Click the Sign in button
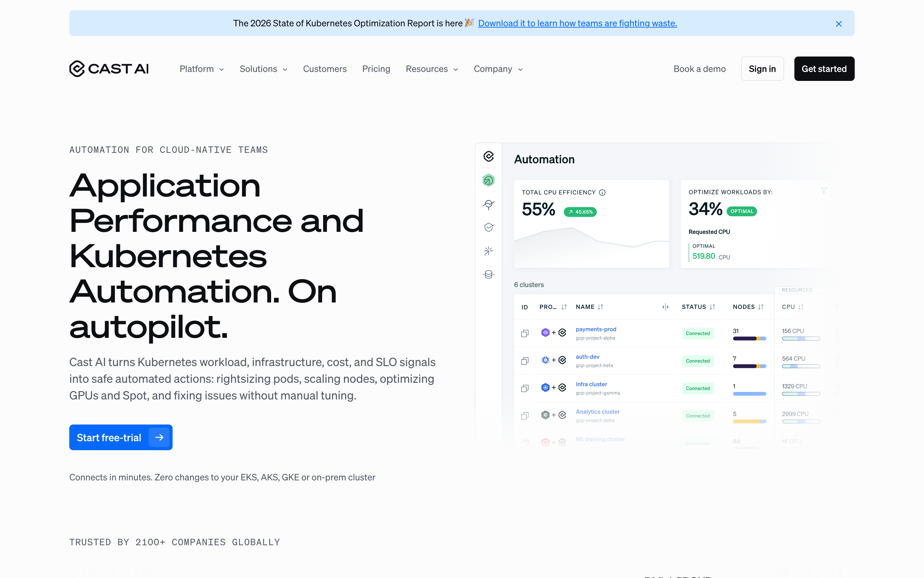Image resolution: width=924 pixels, height=578 pixels. tap(762, 69)
